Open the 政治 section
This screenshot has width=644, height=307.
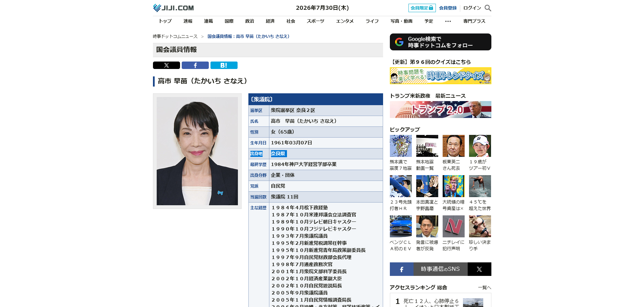(250, 21)
